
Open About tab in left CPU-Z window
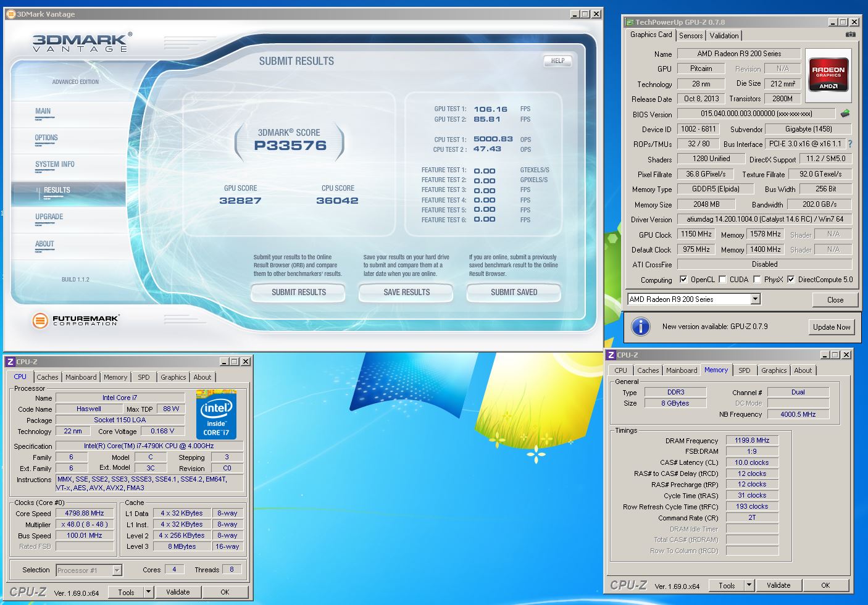(x=202, y=377)
